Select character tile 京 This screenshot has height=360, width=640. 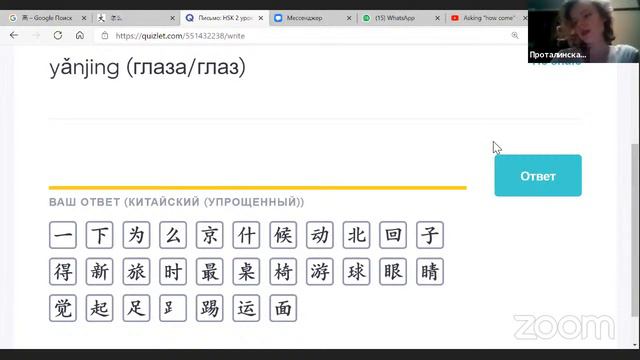(x=210, y=235)
